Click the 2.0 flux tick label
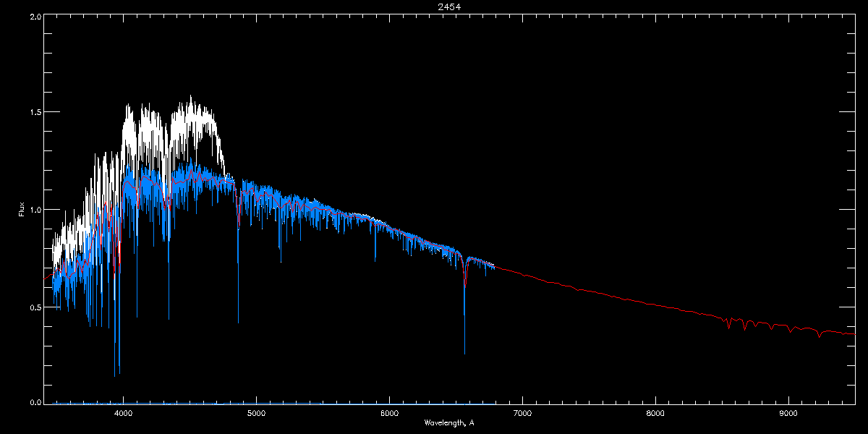This screenshot has width=868, height=434. click(35, 16)
